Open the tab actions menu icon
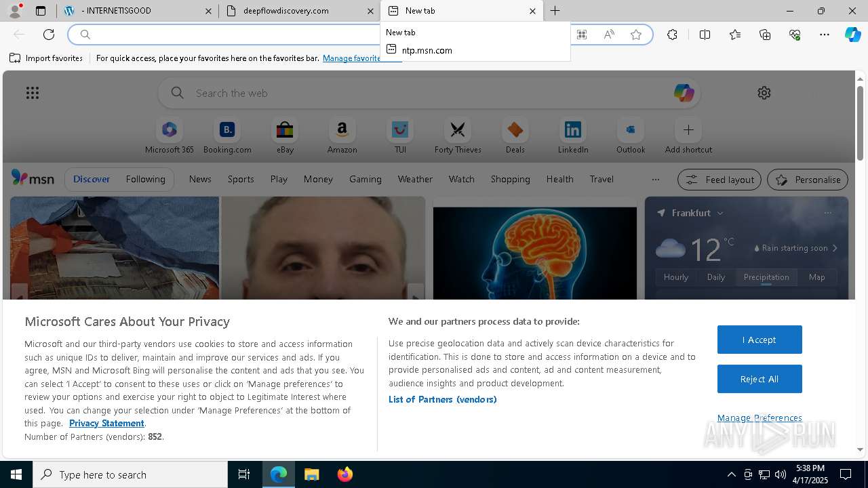 click(41, 11)
